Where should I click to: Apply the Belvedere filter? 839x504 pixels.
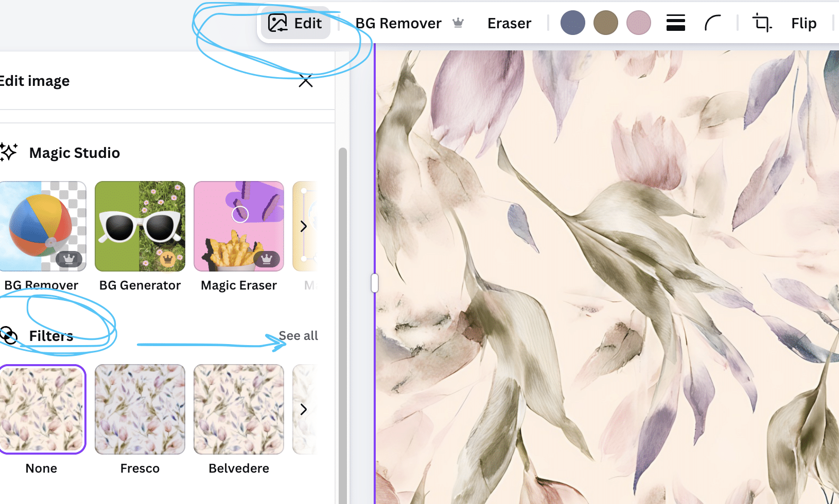pos(239,409)
